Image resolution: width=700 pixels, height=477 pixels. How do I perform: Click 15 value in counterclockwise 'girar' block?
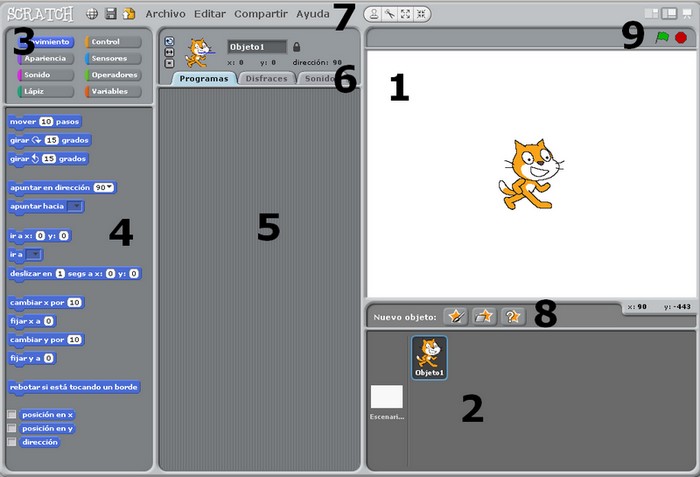point(49,159)
